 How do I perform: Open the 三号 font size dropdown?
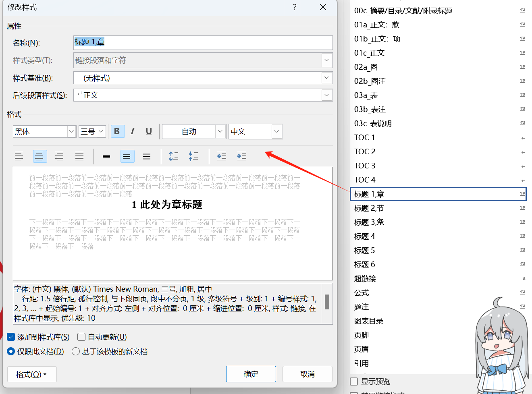[x=101, y=131]
